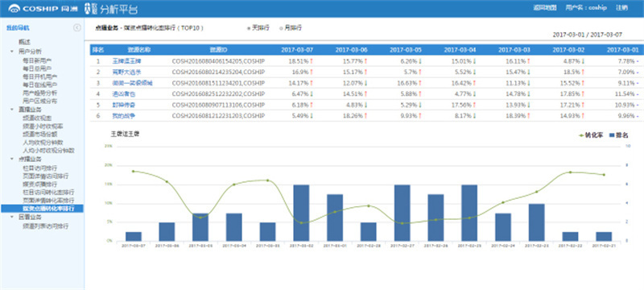The height and width of the screenshot is (290, 644).
Task: Click the 2017-03-05 column header
Action: pos(406,50)
